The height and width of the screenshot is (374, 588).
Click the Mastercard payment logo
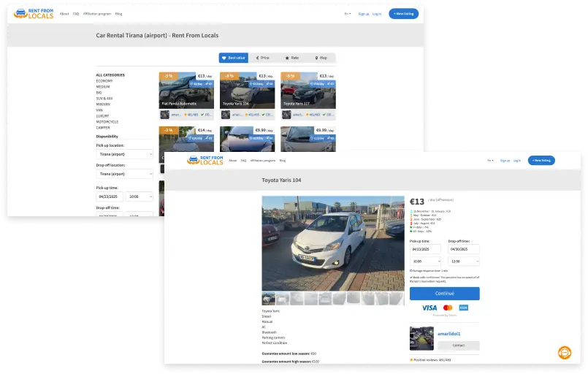(448, 308)
